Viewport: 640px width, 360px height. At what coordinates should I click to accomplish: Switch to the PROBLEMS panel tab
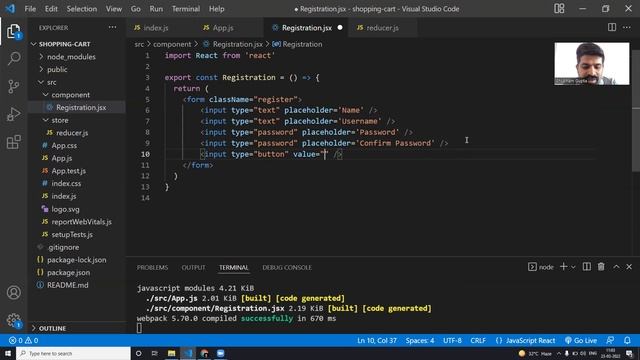click(x=152, y=267)
